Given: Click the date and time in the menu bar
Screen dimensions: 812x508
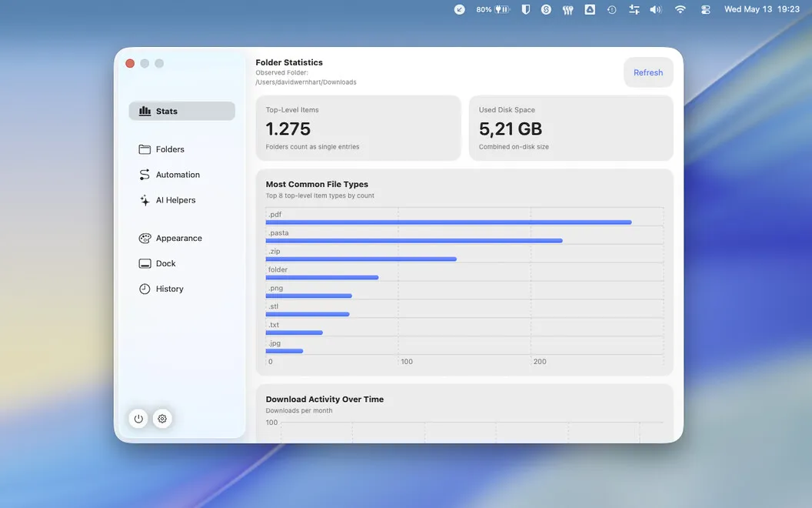Looking at the screenshot, I should [x=762, y=9].
